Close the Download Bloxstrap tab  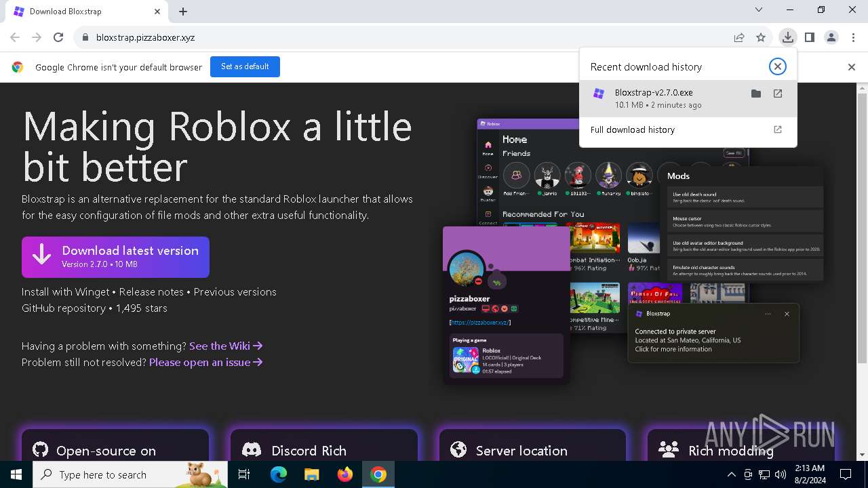(157, 11)
